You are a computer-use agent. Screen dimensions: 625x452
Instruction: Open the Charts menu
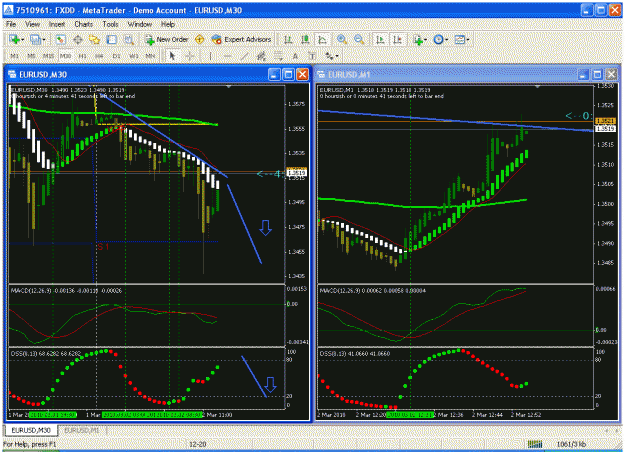[84, 24]
